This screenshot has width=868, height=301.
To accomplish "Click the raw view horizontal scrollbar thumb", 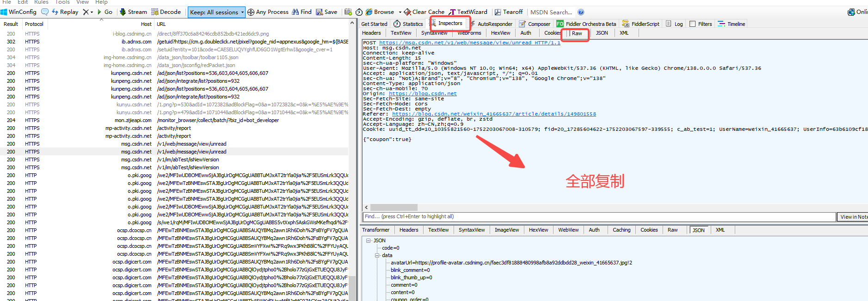I will coord(394,207).
